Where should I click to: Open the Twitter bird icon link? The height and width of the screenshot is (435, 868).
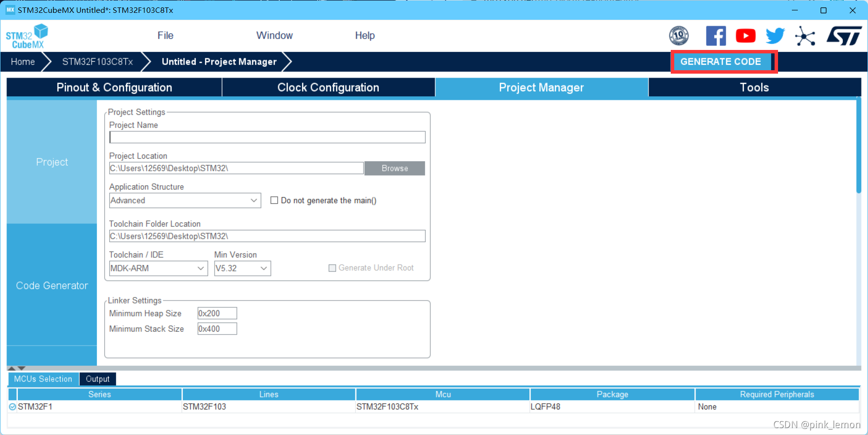coord(775,36)
